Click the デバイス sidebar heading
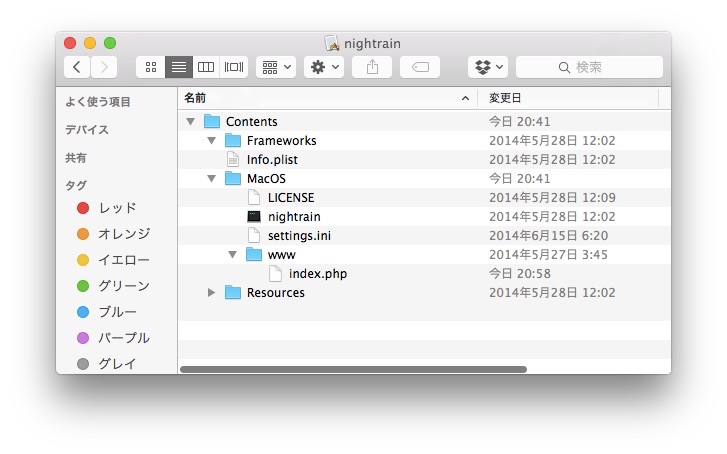Image resolution: width=727 pixels, height=454 pixels. click(x=87, y=129)
